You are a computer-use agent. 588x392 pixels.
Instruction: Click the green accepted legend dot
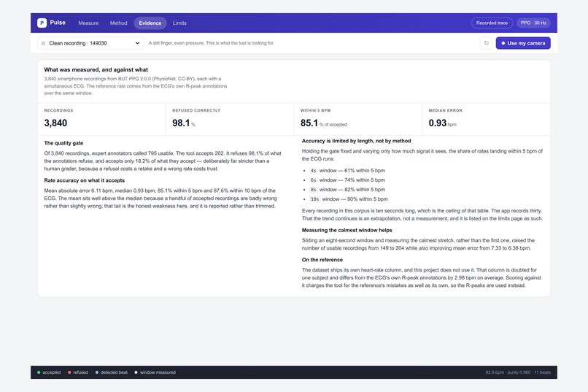pyautogui.click(x=39, y=372)
